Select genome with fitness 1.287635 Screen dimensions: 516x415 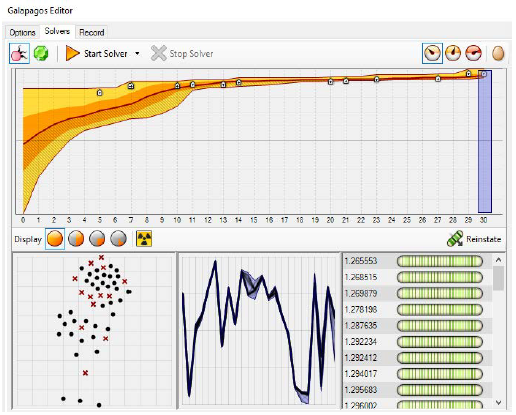418,325
